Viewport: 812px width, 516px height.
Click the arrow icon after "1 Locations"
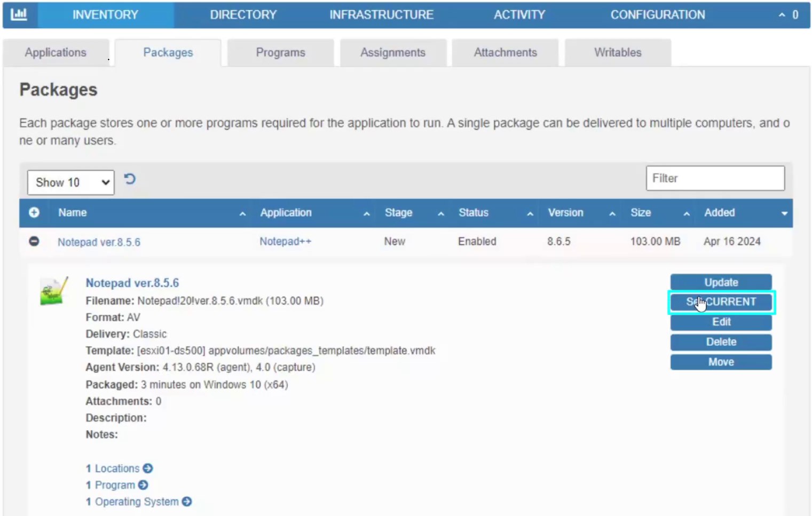click(148, 468)
